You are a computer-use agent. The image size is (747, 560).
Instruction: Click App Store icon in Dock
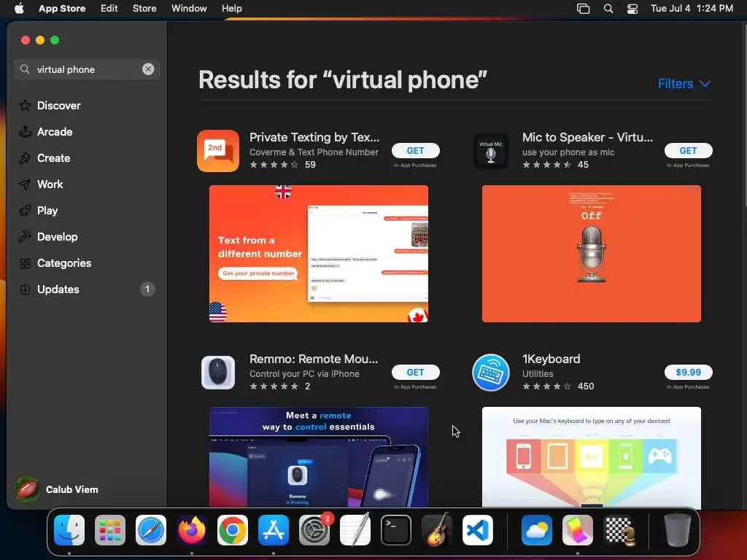(x=274, y=530)
